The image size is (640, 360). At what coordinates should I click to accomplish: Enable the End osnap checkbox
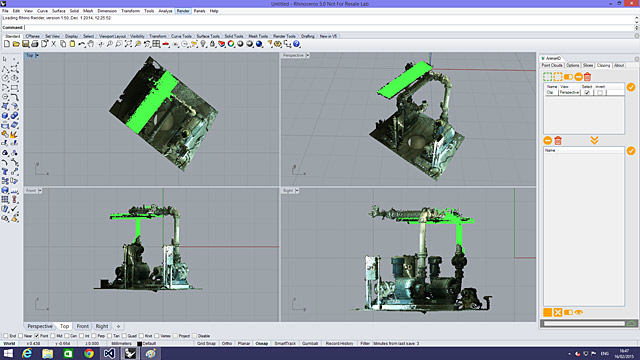pos(6,336)
